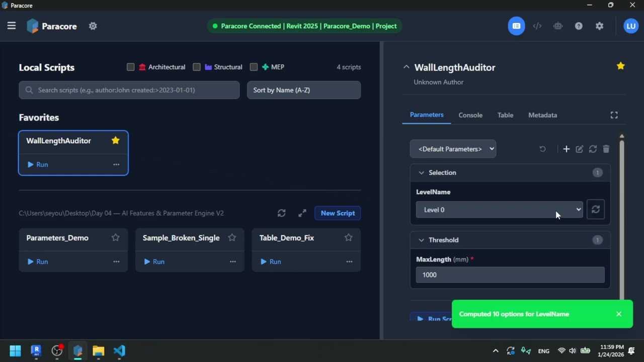Toggle fullscreen panel icon
Viewport: 644px width, 362px height.
coord(614,115)
